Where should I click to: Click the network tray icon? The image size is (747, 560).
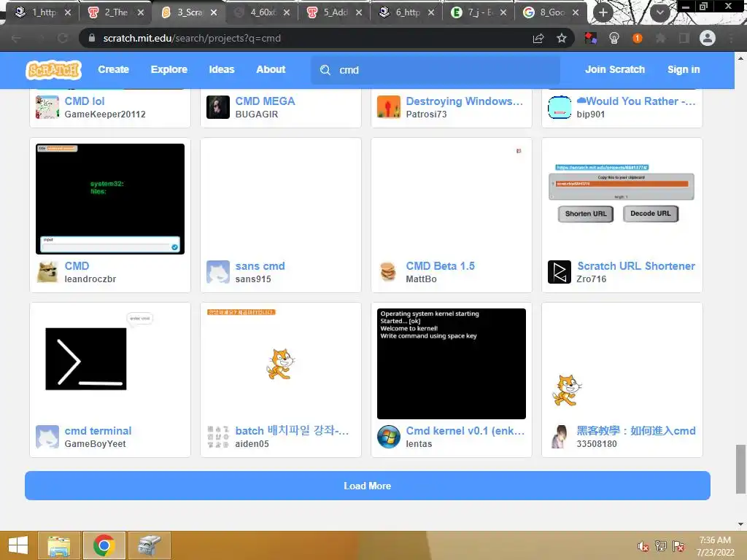tap(660, 545)
